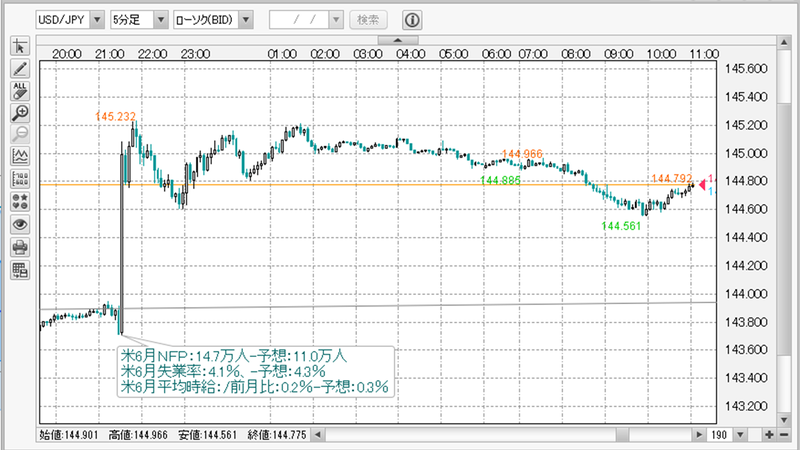Image resolution: width=800 pixels, height=450 pixels.
Task: Open the technical indicator chart icon
Action: tap(20, 156)
